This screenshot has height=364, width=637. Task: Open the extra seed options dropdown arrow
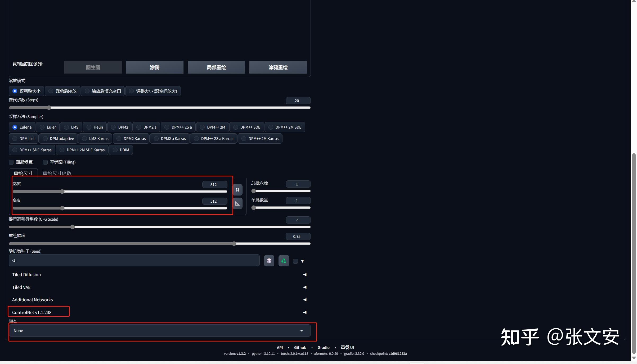[x=302, y=261]
